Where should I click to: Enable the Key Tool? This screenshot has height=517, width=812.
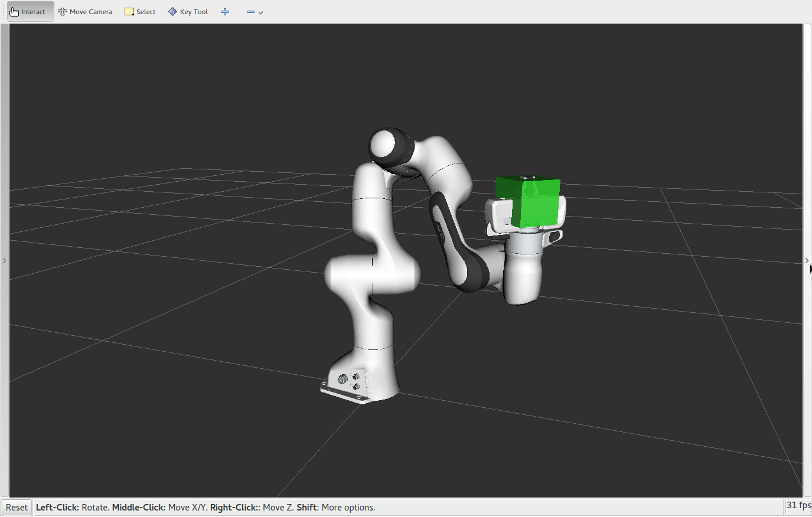pyautogui.click(x=188, y=12)
